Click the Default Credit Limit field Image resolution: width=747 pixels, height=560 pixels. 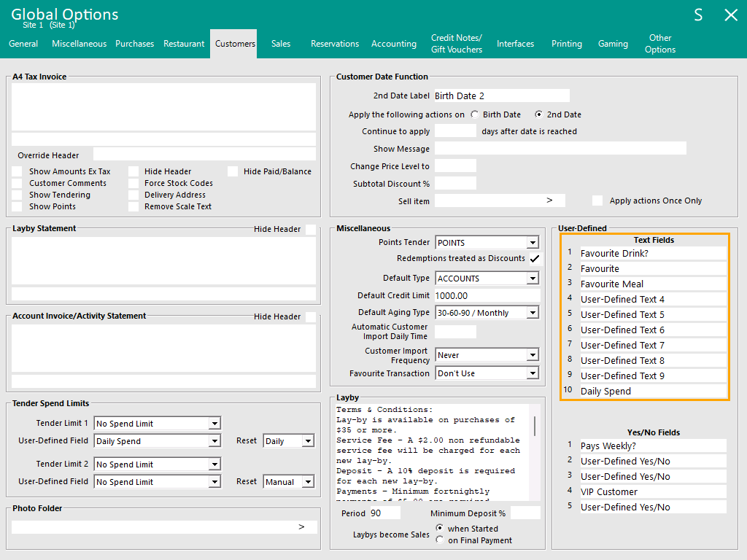point(487,296)
